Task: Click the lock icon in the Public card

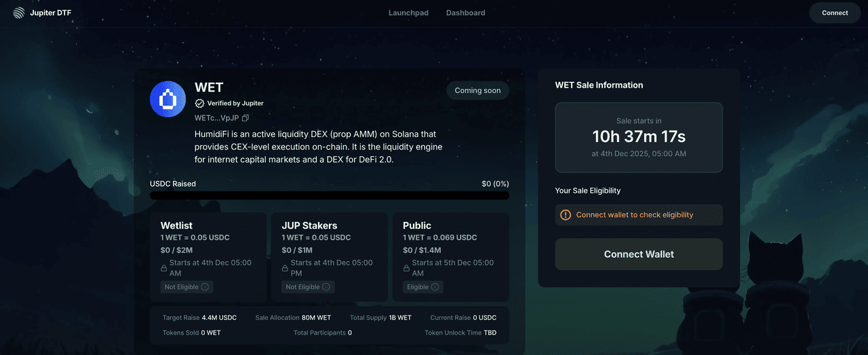Action: 406,268
